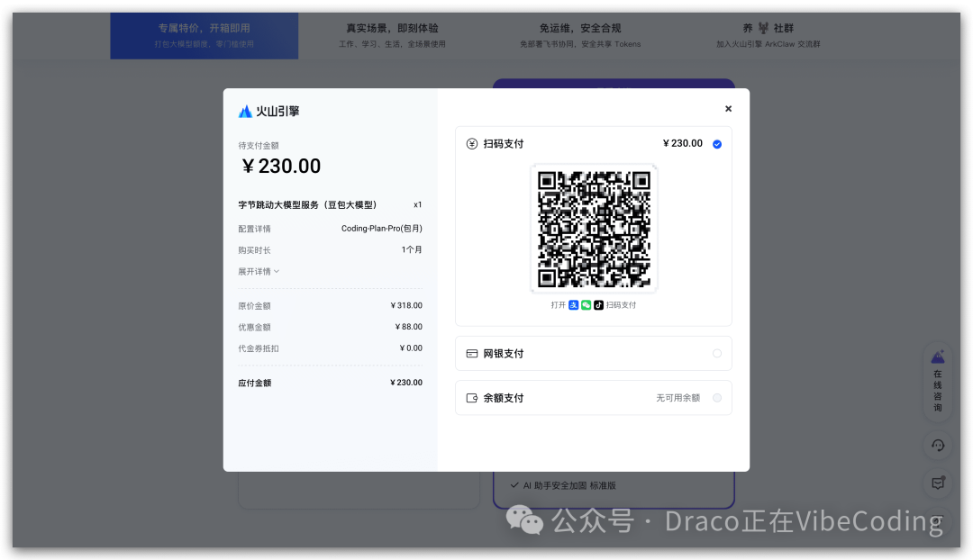Click the 字节跳动大模型服务(豆包大模型) product name

[x=308, y=204]
